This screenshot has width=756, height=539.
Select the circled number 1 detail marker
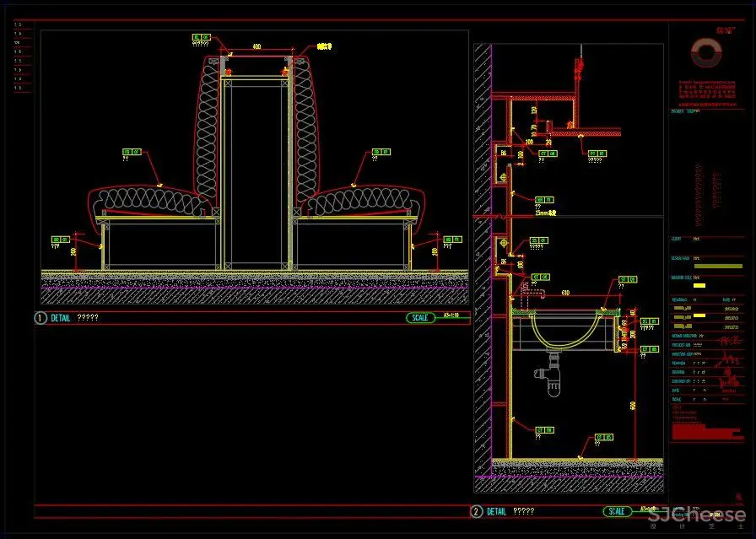(x=40, y=318)
